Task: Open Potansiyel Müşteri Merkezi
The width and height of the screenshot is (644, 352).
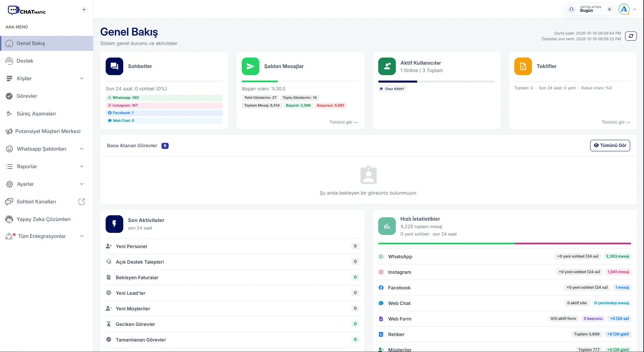Action: 47,131
